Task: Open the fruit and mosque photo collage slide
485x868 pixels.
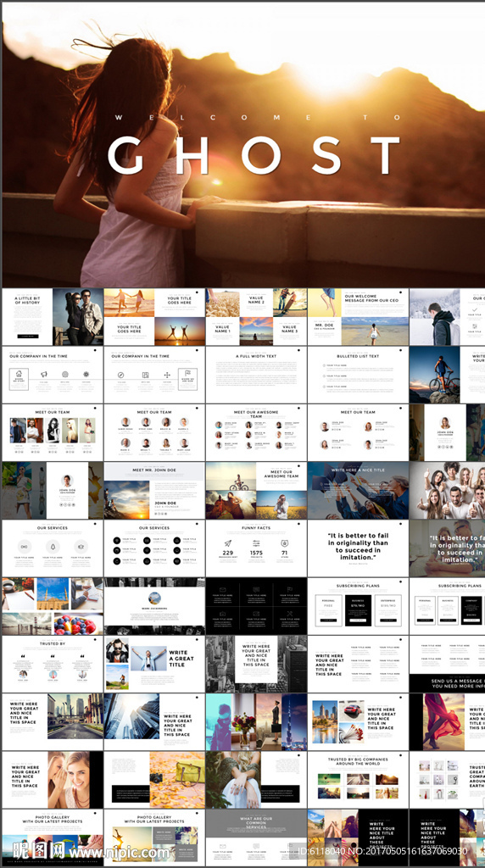Action: pos(53,606)
